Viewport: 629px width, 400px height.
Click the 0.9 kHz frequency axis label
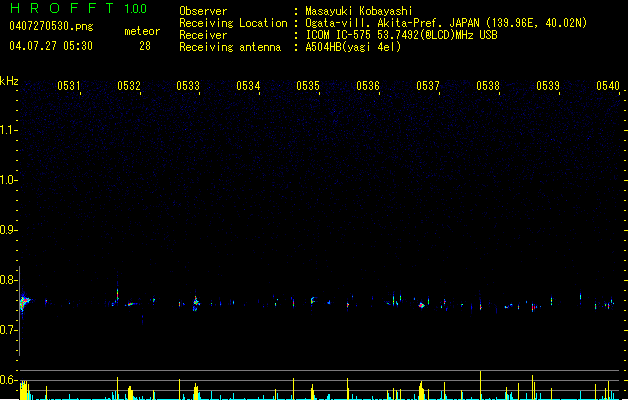8,230
